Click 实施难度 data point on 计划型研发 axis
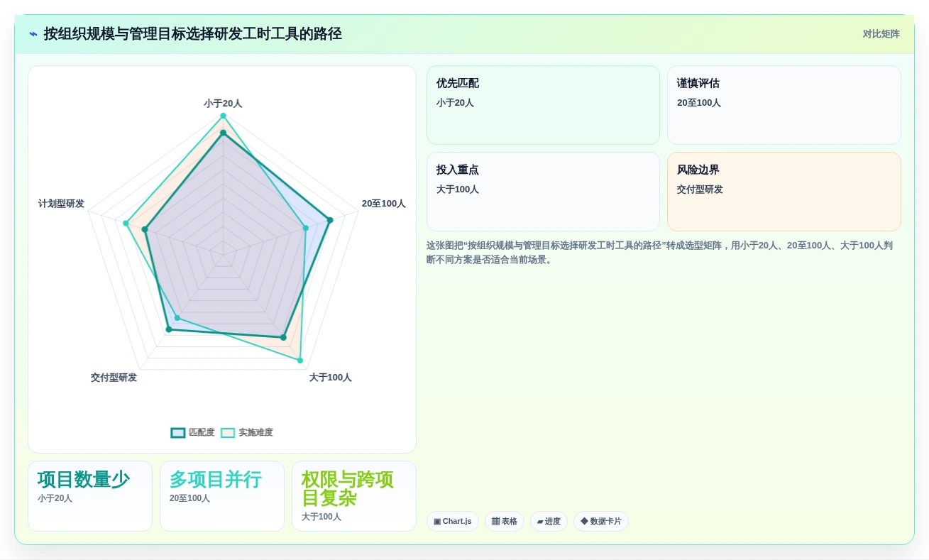 (x=126, y=224)
